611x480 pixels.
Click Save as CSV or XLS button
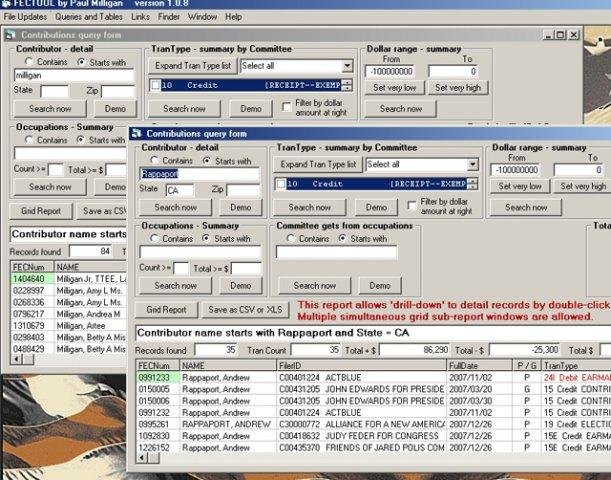pyautogui.click(x=245, y=310)
